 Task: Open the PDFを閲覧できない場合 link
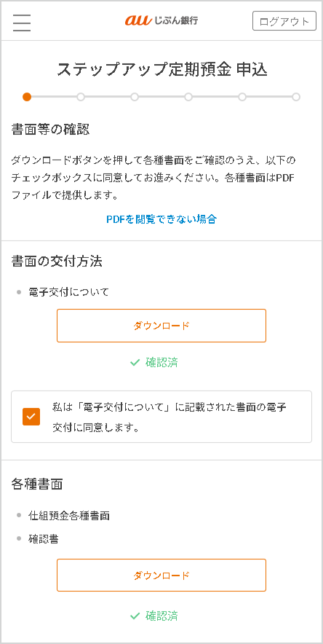[x=161, y=219]
